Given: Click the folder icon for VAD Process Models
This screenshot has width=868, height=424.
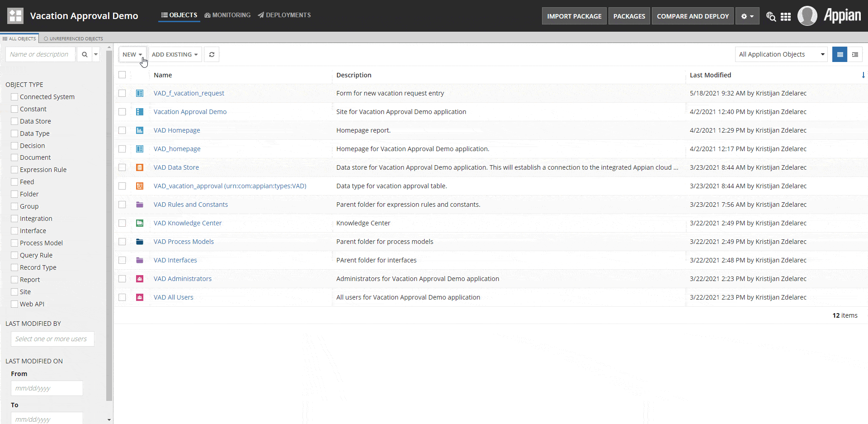Looking at the screenshot, I should pos(140,242).
